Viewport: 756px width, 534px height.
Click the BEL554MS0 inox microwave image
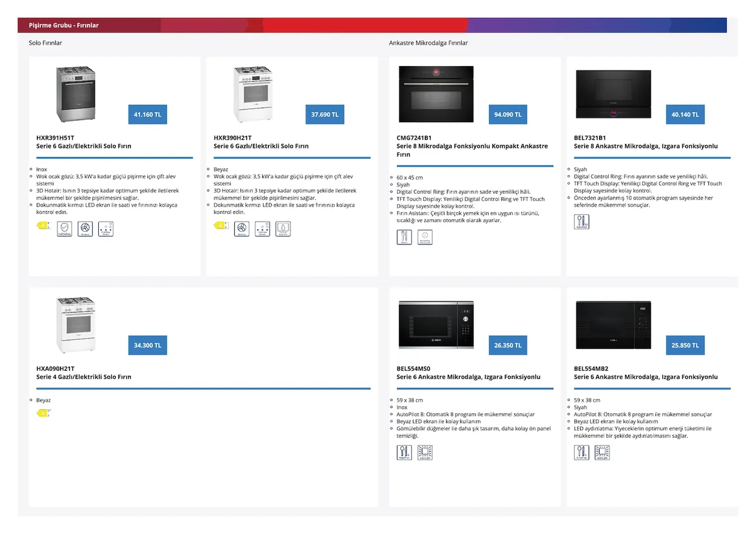436,324
